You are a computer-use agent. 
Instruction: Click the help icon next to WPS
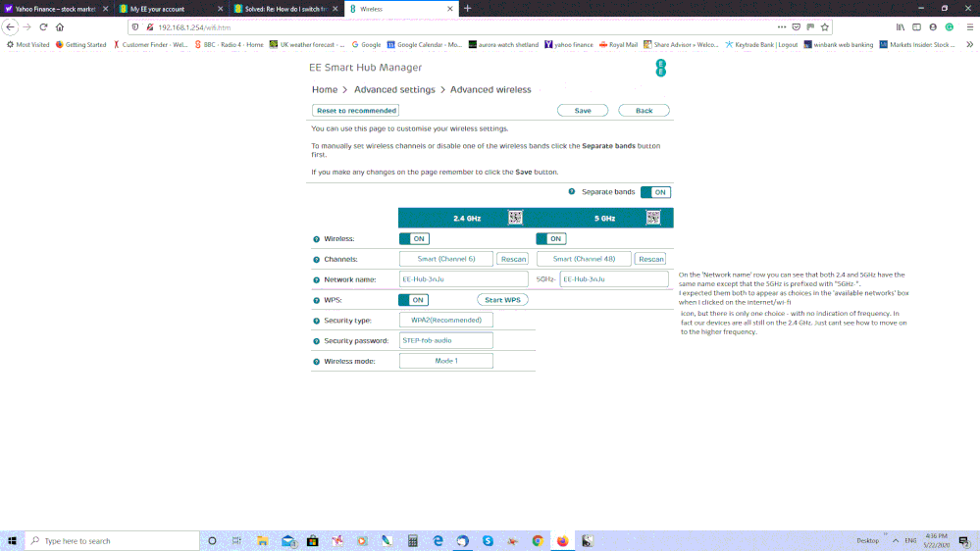tap(316, 300)
